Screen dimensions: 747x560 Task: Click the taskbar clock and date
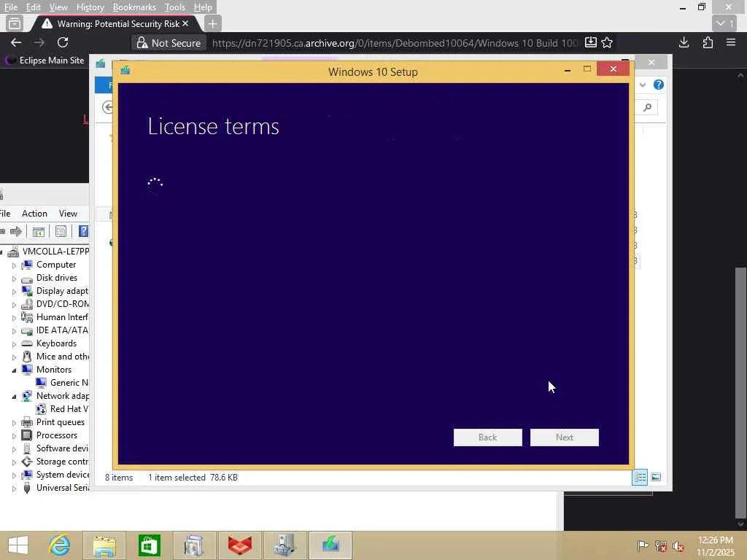[715, 546]
